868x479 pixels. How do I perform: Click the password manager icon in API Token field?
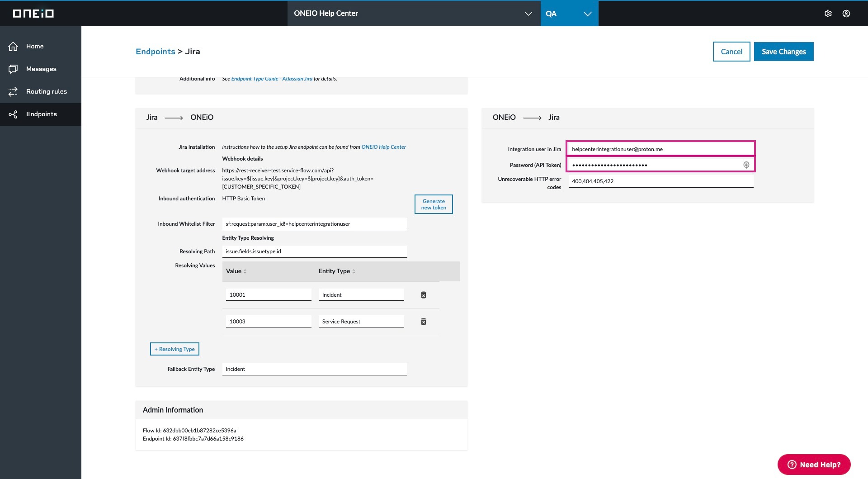(746, 165)
